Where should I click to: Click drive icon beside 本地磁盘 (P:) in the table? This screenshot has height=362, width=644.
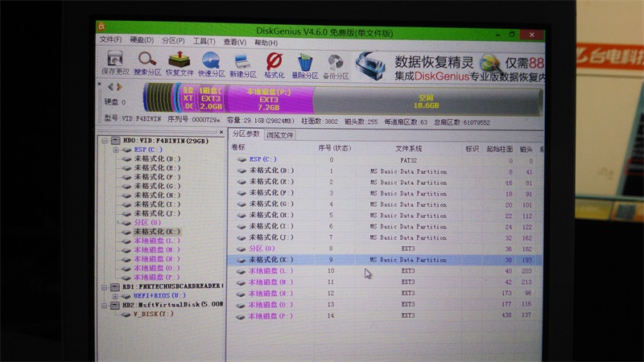tap(241, 316)
